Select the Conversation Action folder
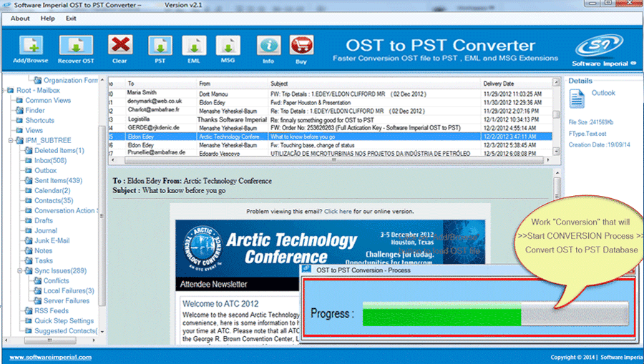 click(x=66, y=210)
